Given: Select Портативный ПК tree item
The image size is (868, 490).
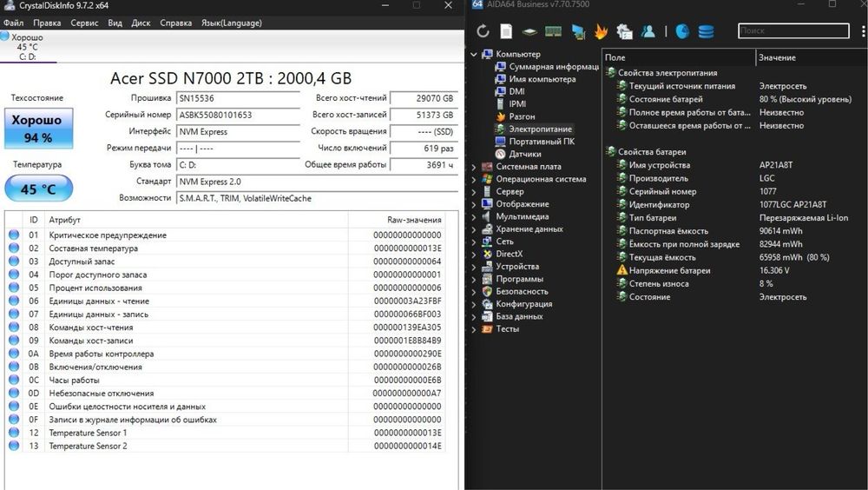Looking at the screenshot, I should coord(536,142).
